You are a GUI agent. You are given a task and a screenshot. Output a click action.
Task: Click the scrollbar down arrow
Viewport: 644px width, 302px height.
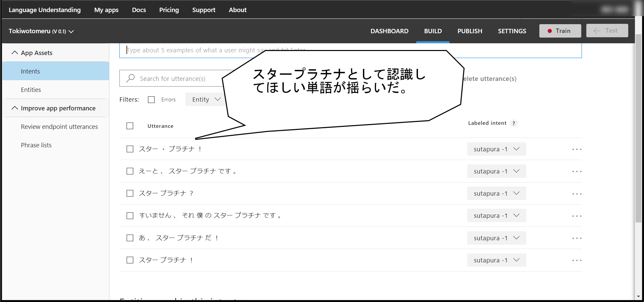click(638, 297)
